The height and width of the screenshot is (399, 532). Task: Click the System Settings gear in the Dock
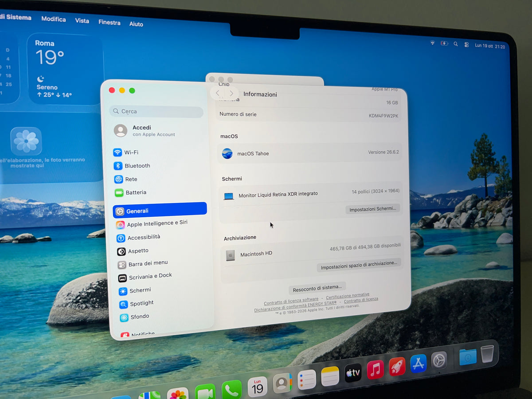coord(439,360)
